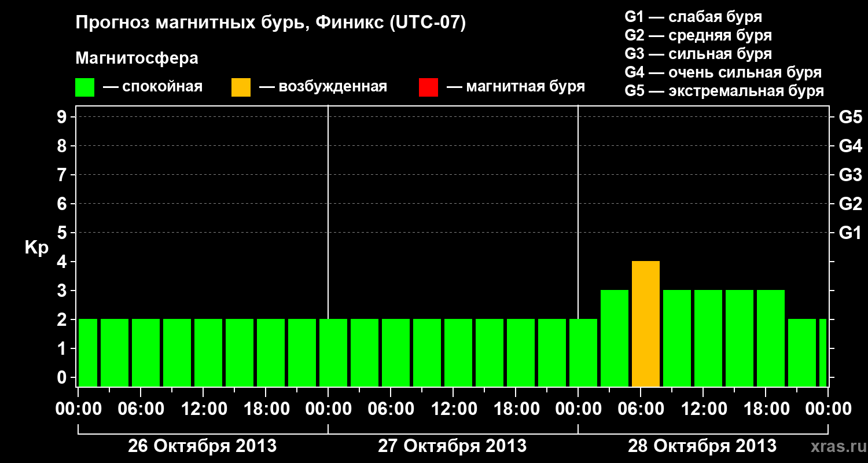
Task: Click the 'G2 — средняя буря' legend line
Action: 698,35
